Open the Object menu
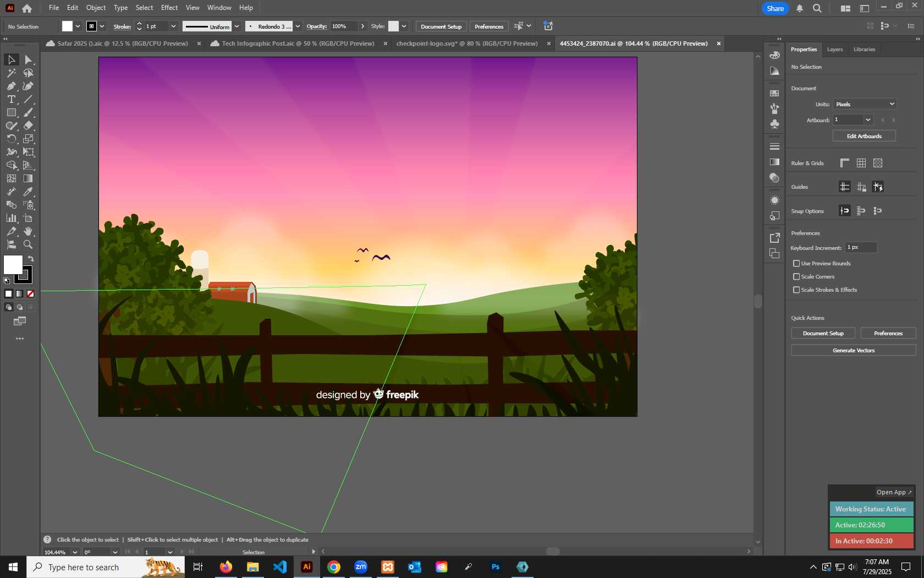This screenshot has height=578, width=924. tap(96, 8)
